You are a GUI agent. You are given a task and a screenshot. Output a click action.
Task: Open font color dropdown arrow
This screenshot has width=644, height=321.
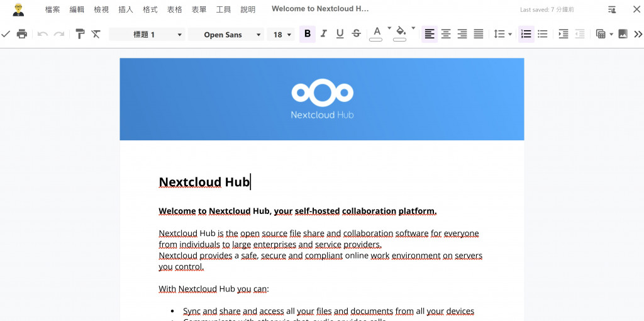pos(389,28)
